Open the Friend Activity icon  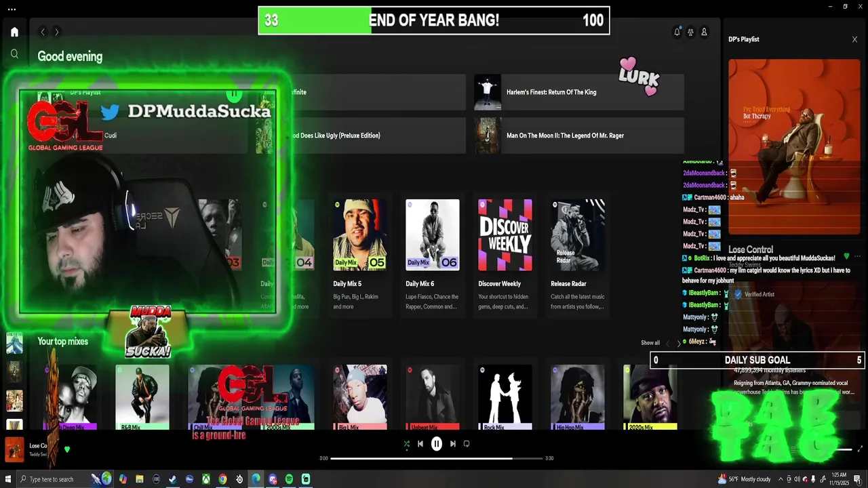coord(690,32)
